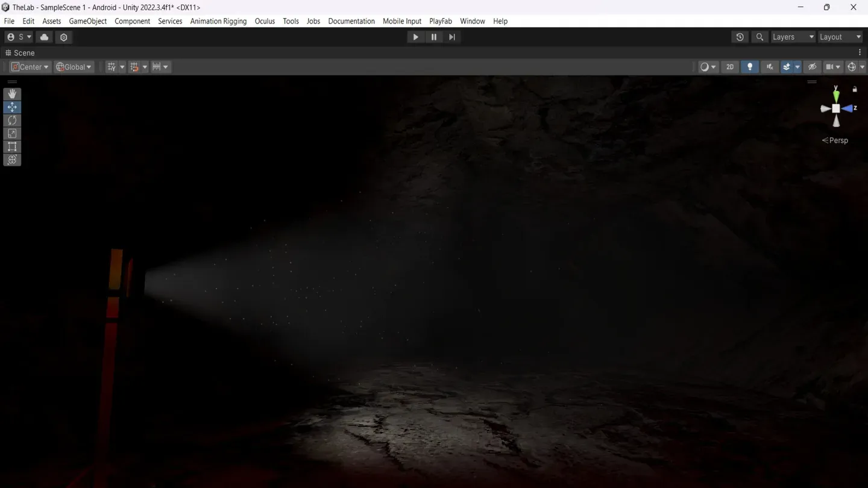Image resolution: width=868 pixels, height=488 pixels.
Task: Open the Layout dropdown
Action: click(840, 37)
